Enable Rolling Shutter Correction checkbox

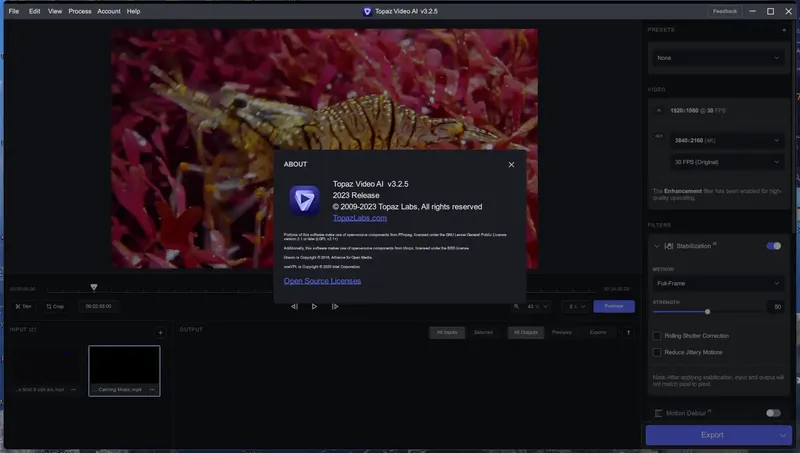pyautogui.click(x=657, y=336)
